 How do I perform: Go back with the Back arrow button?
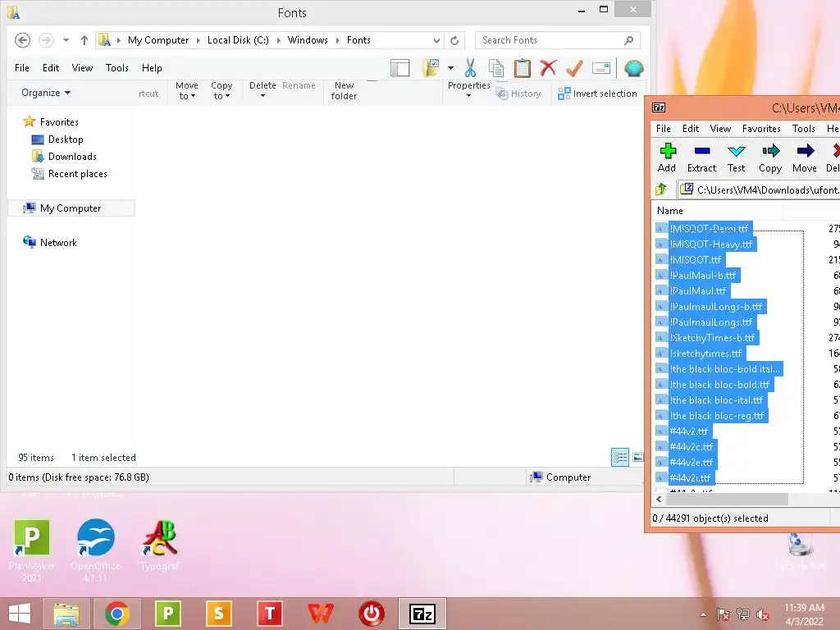tap(22, 40)
